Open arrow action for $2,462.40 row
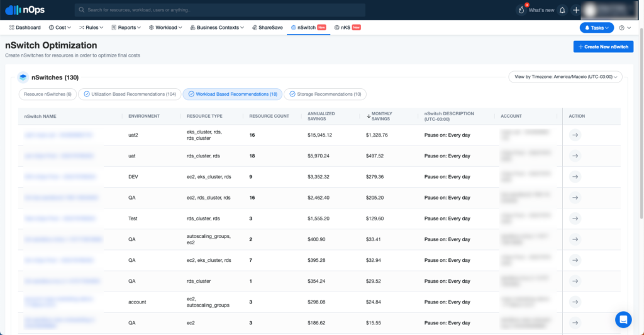 (x=575, y=198)
